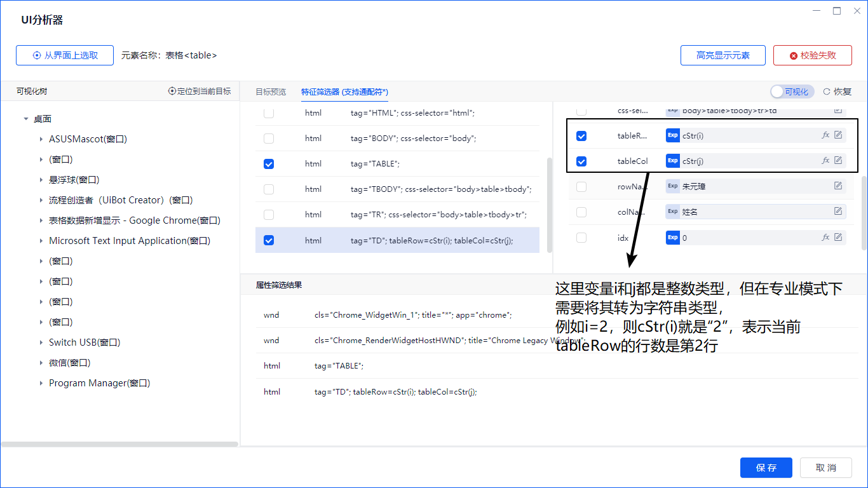Check the tag="BODY" row checkbox
The width and height of the screenshot is (868, 488).
click(x=269, y=139)
